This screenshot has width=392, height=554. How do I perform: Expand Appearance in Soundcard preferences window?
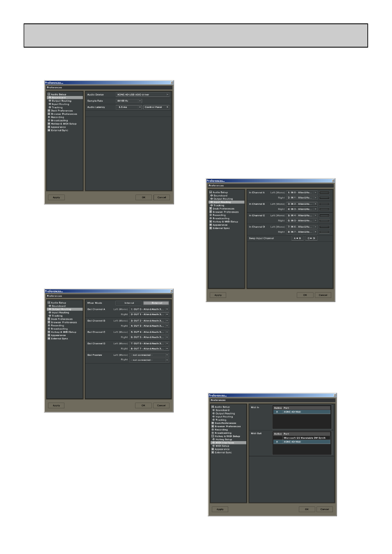[49, 127]
